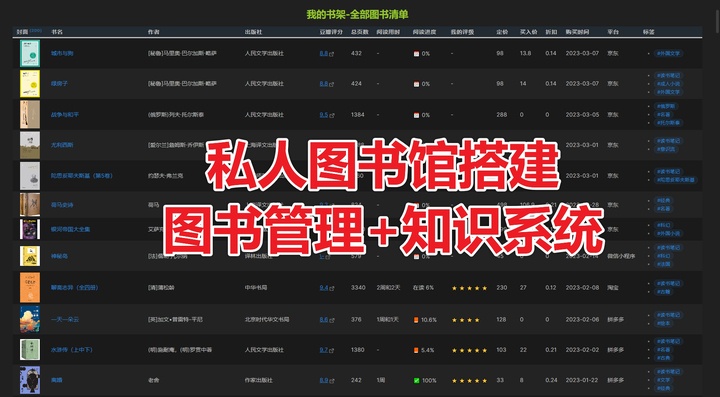Click the 一天一朵云 book cover
The image size is (720, 397).
30,319
